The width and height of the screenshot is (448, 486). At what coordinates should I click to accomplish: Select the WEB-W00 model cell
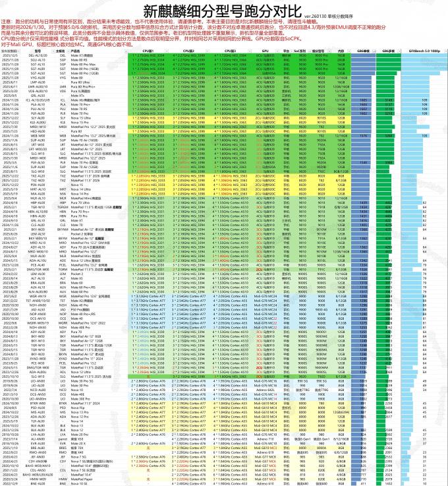tap(38, 136)
